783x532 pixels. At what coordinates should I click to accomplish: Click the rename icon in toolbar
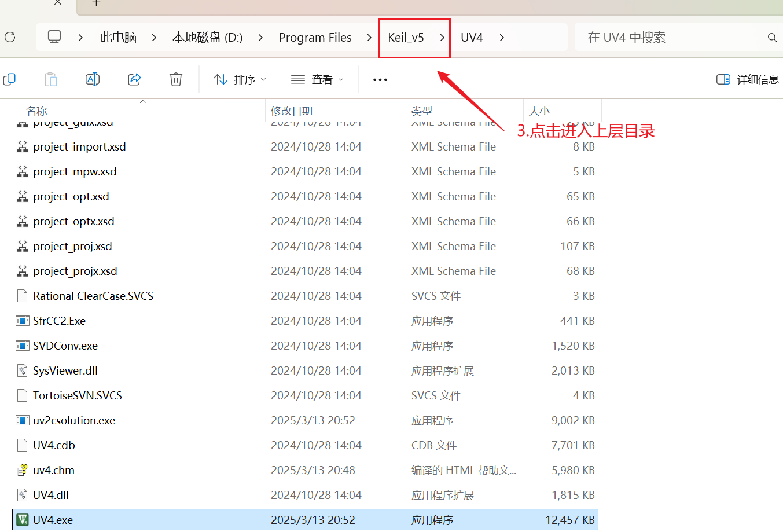93,79
